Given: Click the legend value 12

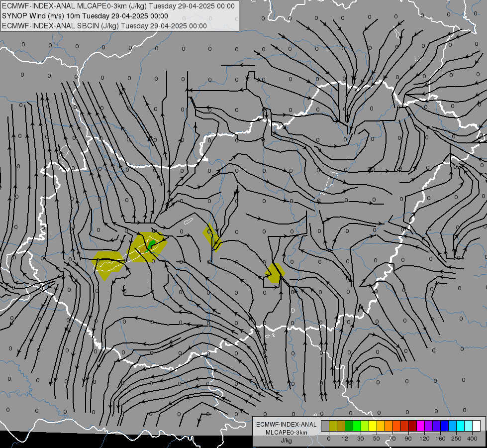Looking at the screenshot, I should (x=345, y=439).
